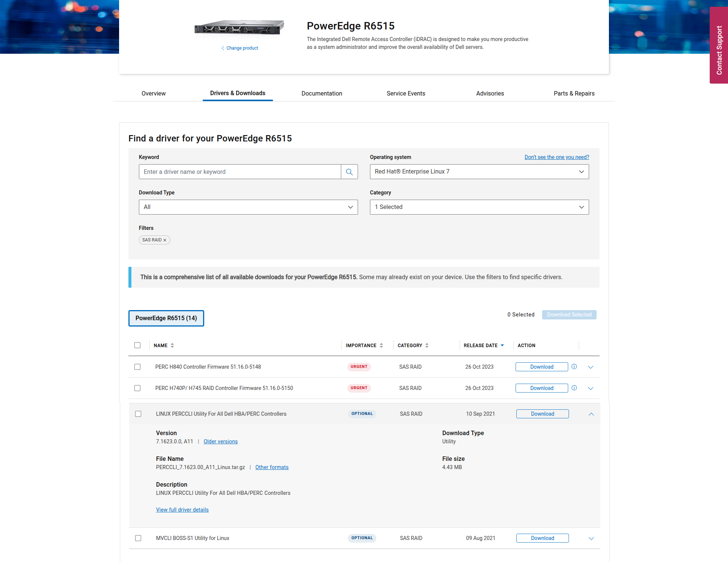Screen dimensions: 728x562
Task: Check the LINUX PERCCLI Utility row
Action: coord(138,414)
